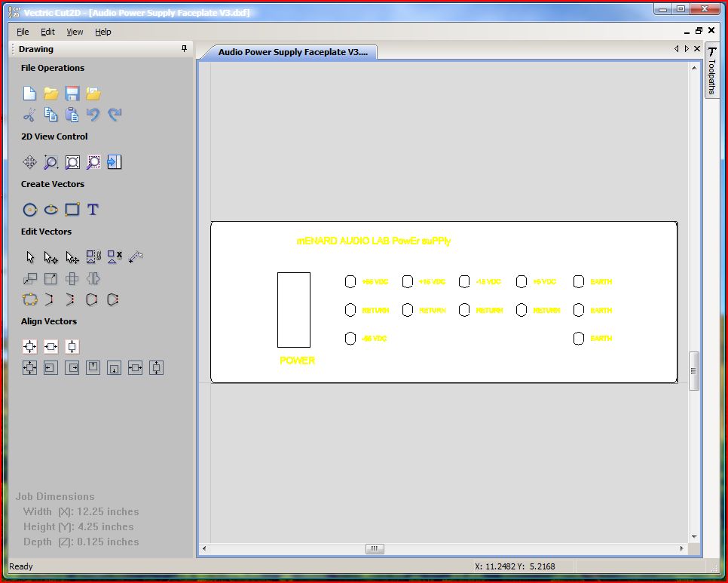
Task: Click the vertical scrollbar thumb
Action: 693,371
